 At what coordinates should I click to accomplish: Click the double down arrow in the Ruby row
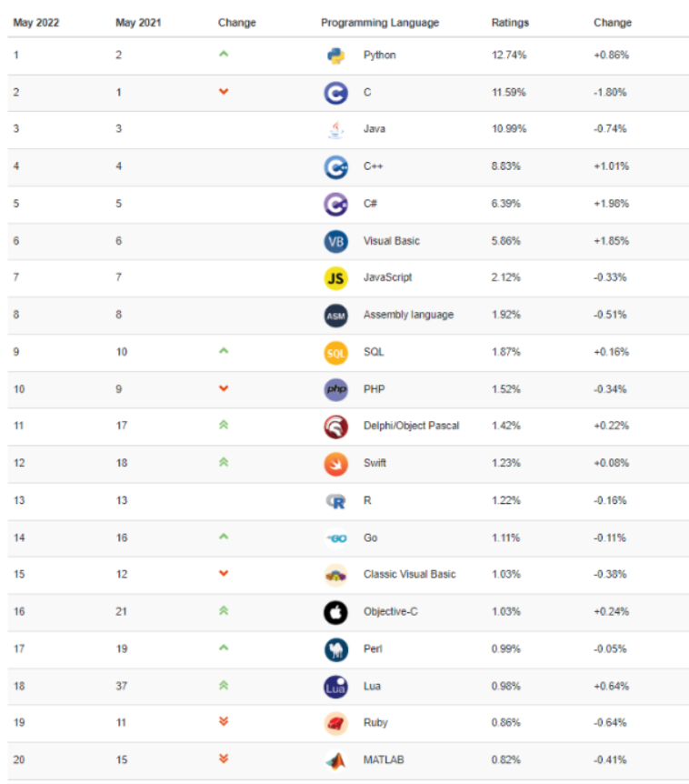(224, 722)
